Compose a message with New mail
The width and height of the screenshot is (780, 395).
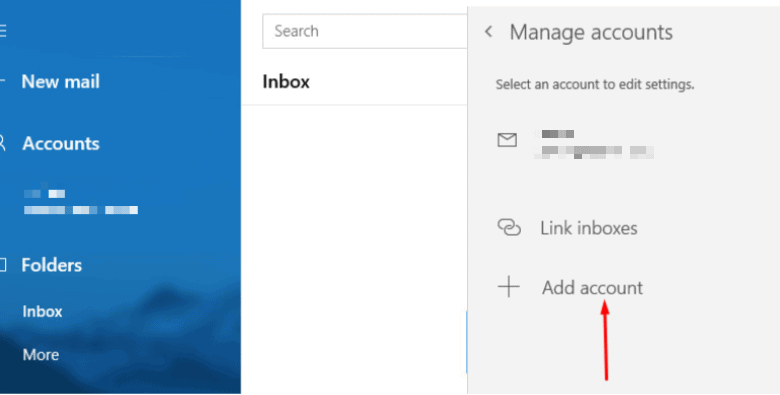pos(60,82)
